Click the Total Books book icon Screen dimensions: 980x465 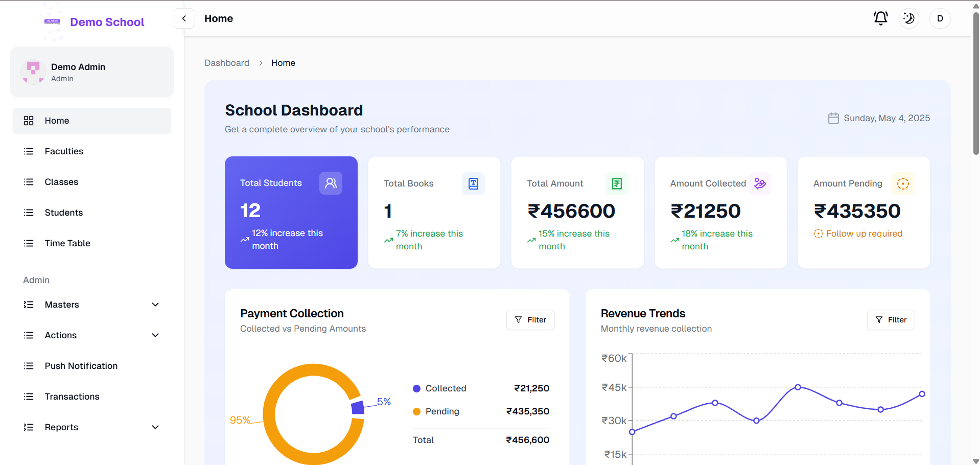473,183
